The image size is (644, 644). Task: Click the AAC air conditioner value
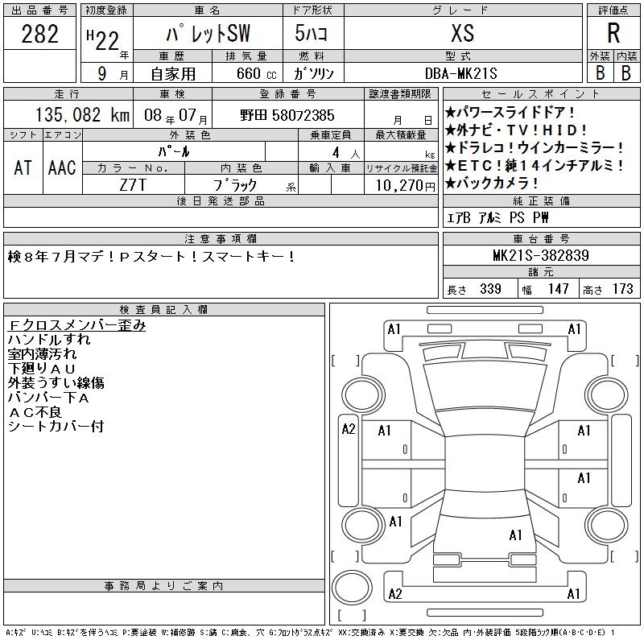click(62, 168)
